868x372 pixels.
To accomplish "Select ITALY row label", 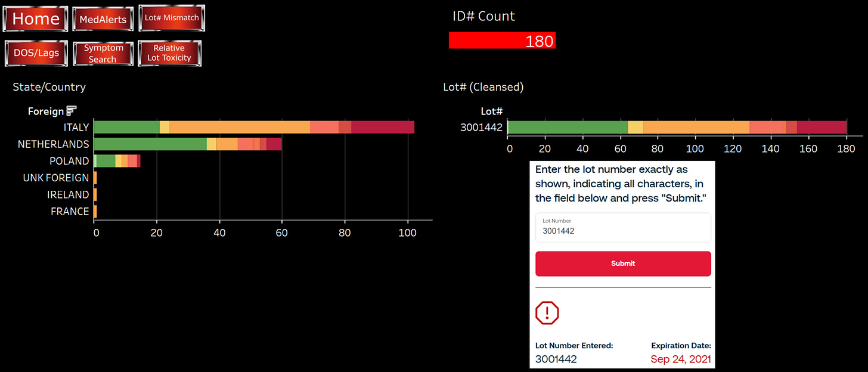I will click(76, 127).
